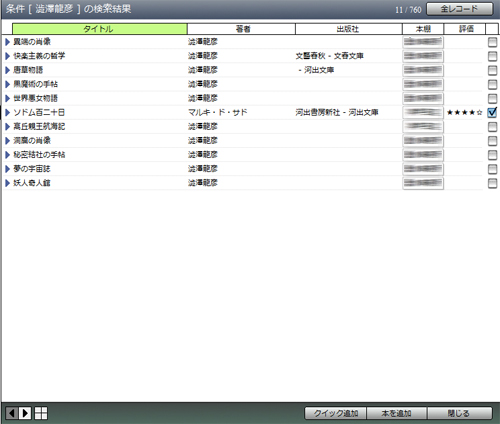This screenshot has height=424, width=500.
Task: Open the 快楽主義の哲学 record arrow
Action: click(x=8, y=56)
